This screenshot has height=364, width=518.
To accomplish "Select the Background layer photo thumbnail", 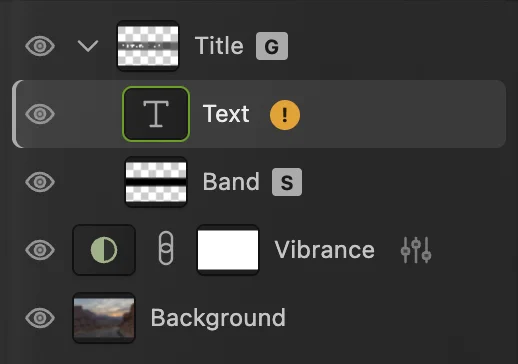I will tap(104, 318).
